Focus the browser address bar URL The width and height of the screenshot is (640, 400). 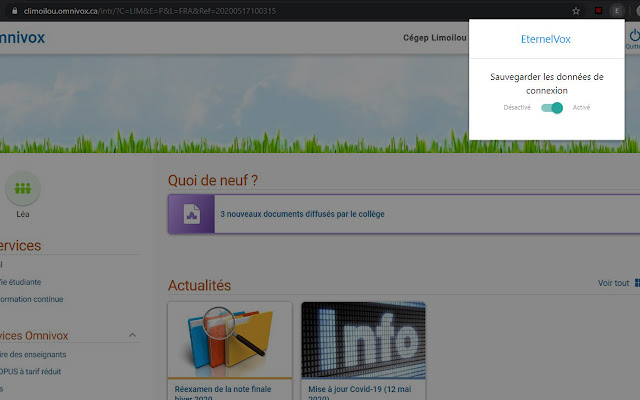click(x=149, y=11)
